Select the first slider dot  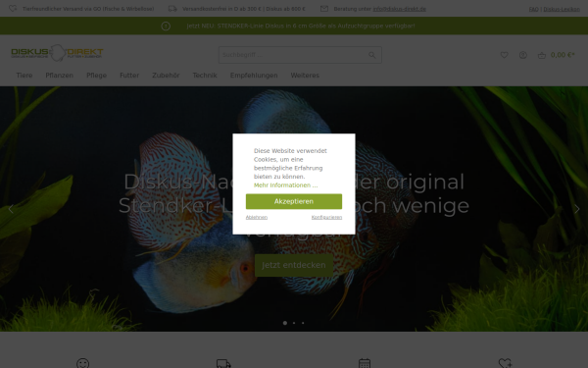point(285,323)
